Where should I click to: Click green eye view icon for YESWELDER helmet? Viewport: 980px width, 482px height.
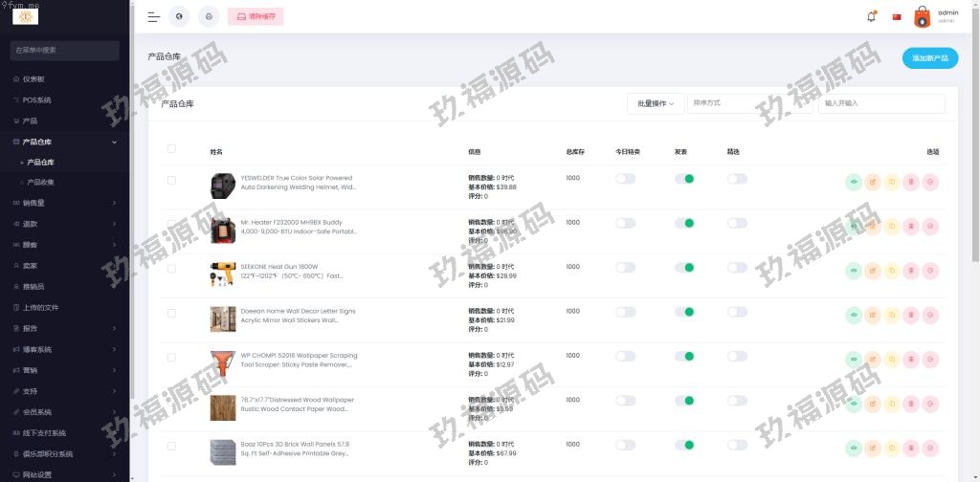click(854, 181)
